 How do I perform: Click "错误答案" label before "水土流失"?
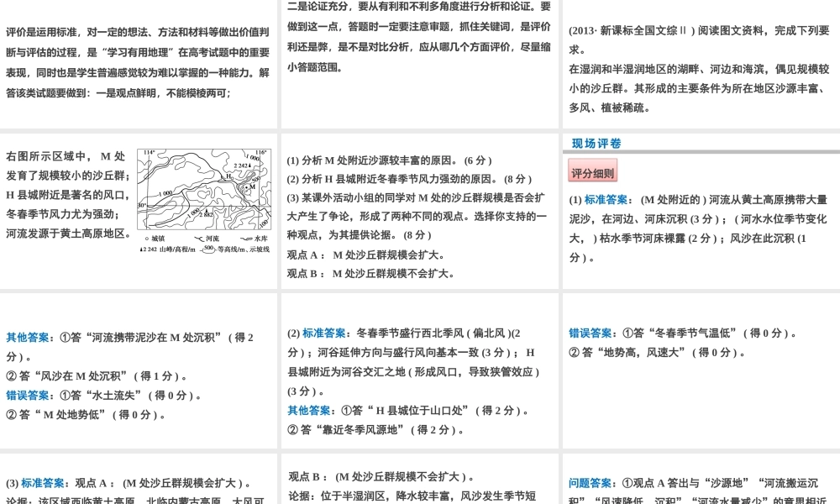pos(28,396)
